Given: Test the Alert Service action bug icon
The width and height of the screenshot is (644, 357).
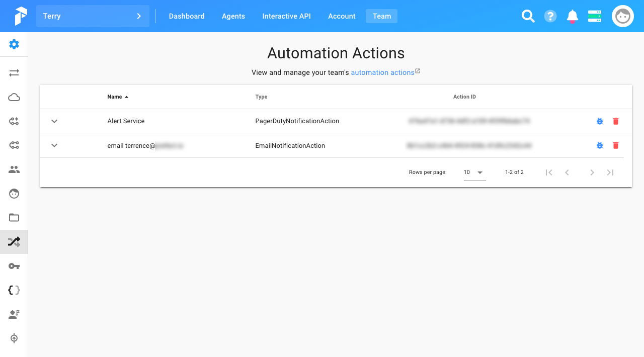Looking at the screenshot, I should click(x=600, y=121).
